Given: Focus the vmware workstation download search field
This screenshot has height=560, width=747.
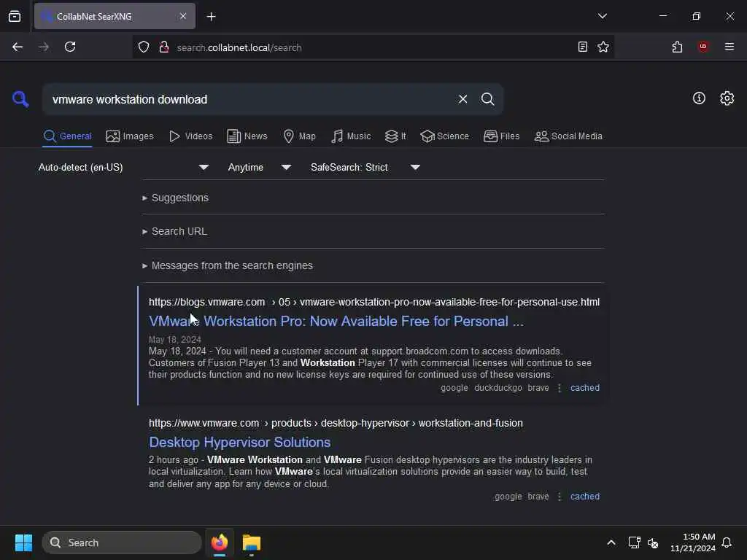Looking at the screenshot, I should point(248,99).
